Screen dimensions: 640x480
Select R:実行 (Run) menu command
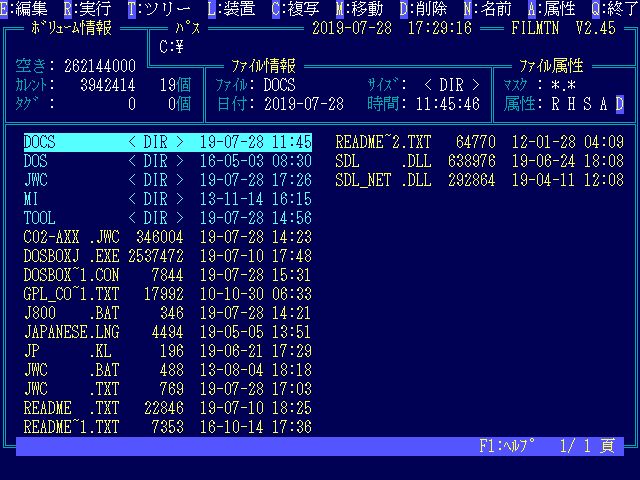[x=87, y=9]
